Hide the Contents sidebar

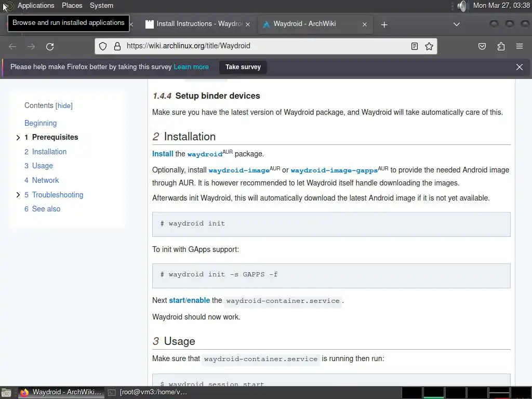pos(64,105)
